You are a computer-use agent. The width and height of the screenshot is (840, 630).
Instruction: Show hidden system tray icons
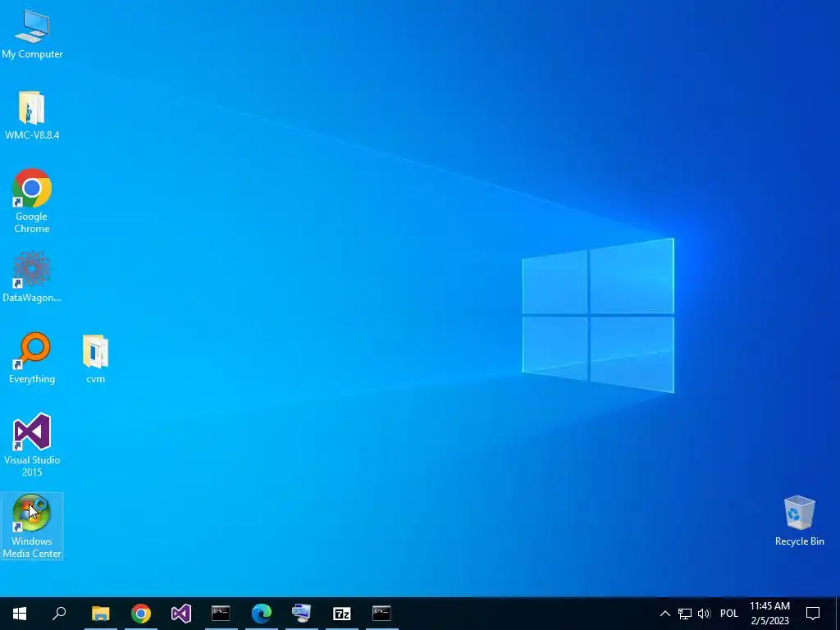coord(664,614)
